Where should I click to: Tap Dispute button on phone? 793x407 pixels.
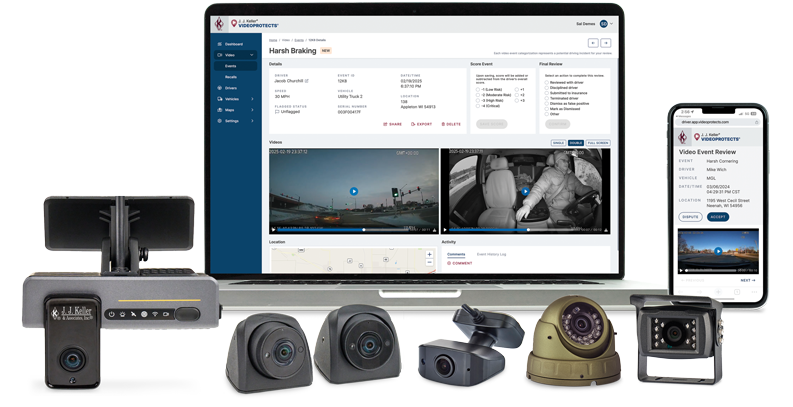pyautogui.click(x=690, y=217)
